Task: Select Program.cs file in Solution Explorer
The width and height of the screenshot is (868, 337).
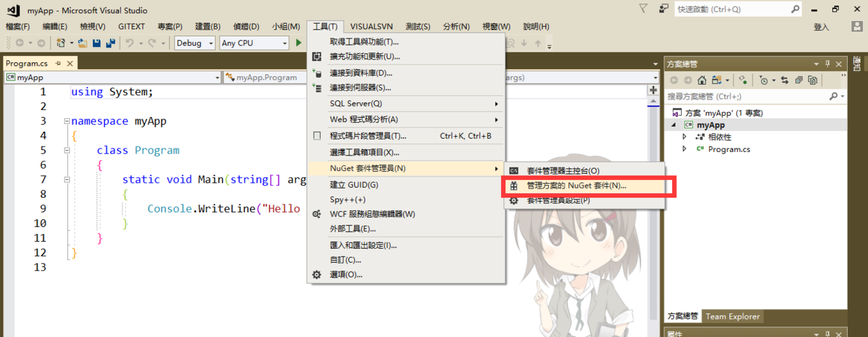Action: coord(729,149)
